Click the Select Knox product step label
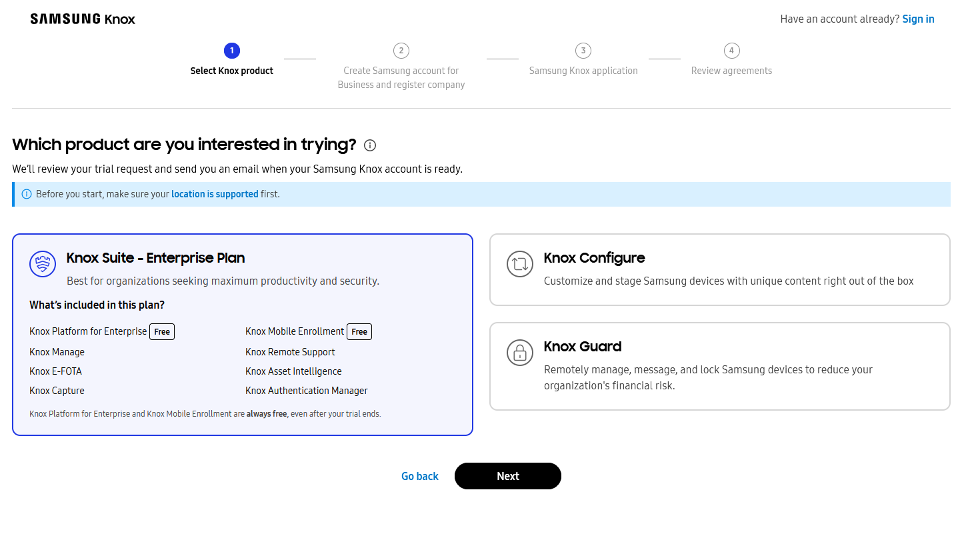The height and width of the screenshot is (560, 972). coord(232,71)
